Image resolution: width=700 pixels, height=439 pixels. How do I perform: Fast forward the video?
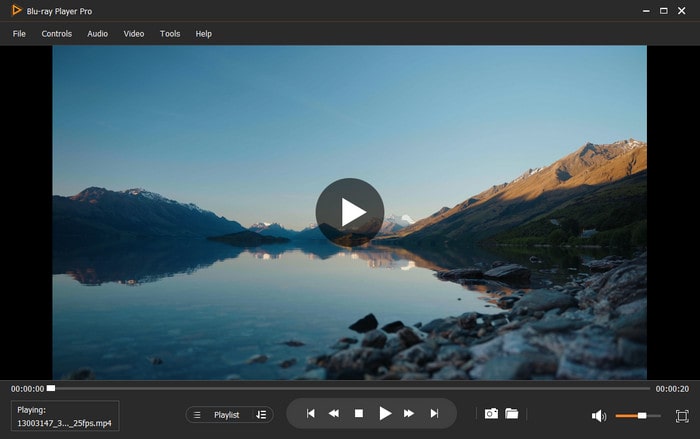tap(409, 414)
